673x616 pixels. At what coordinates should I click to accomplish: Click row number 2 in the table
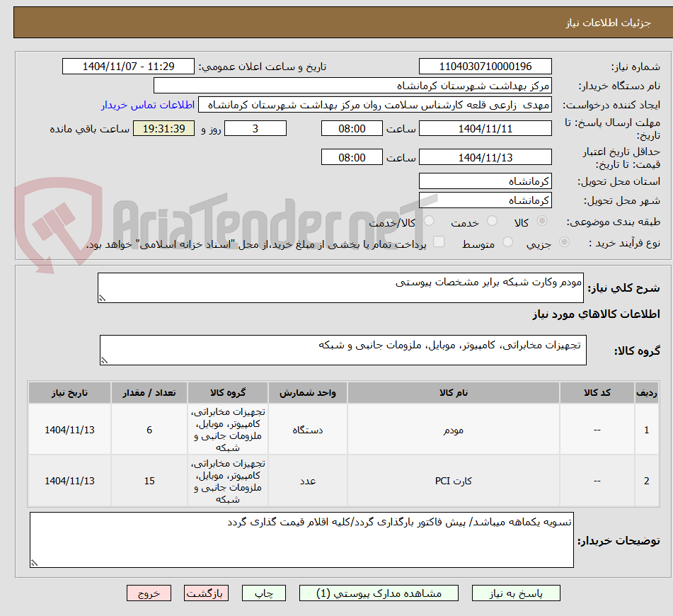click(x=647, y=481)
